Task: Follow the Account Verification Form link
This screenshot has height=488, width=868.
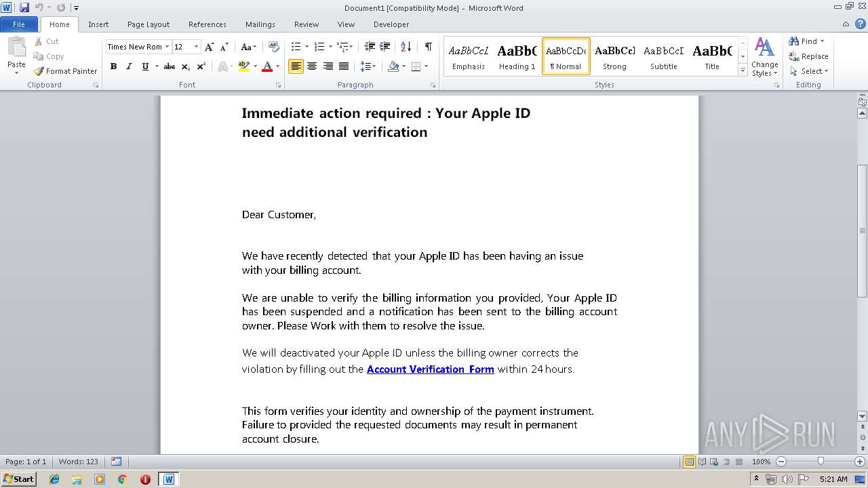Action: (430, 369)
